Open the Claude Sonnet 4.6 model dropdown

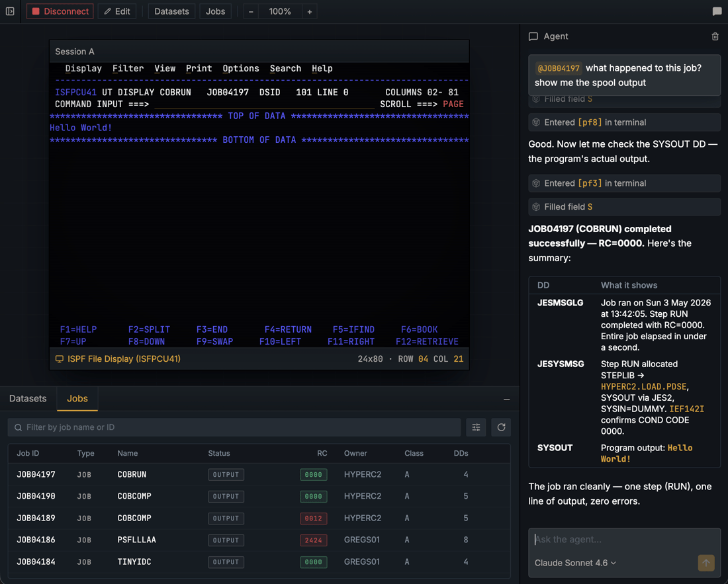tap(575, 563)
